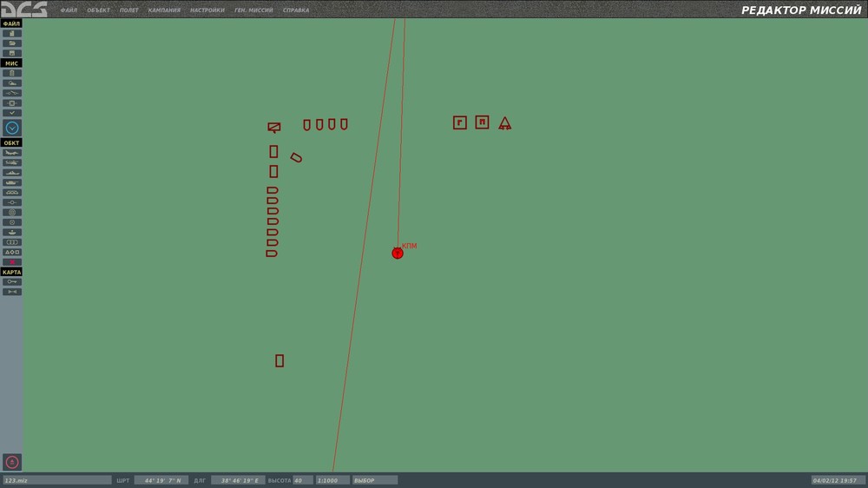Select the concentric circles target tool
The image size is (868, 488).
(11, 213)
